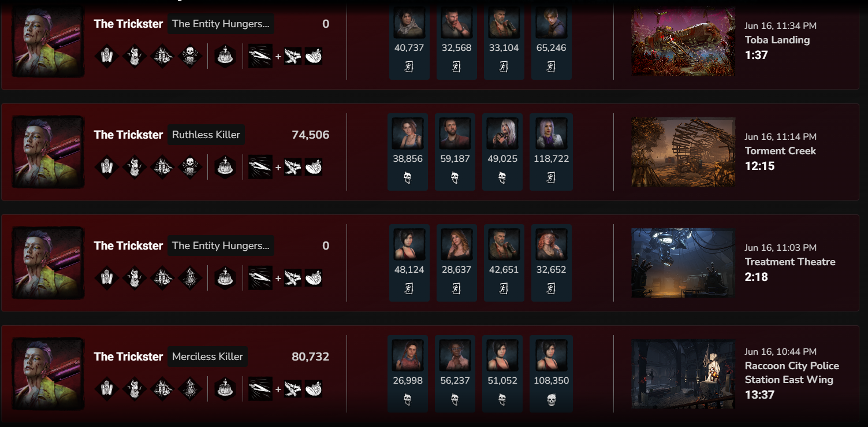
Task: Click the anniversary cake offering in Torment Creek match
Action: pos(225,168)
